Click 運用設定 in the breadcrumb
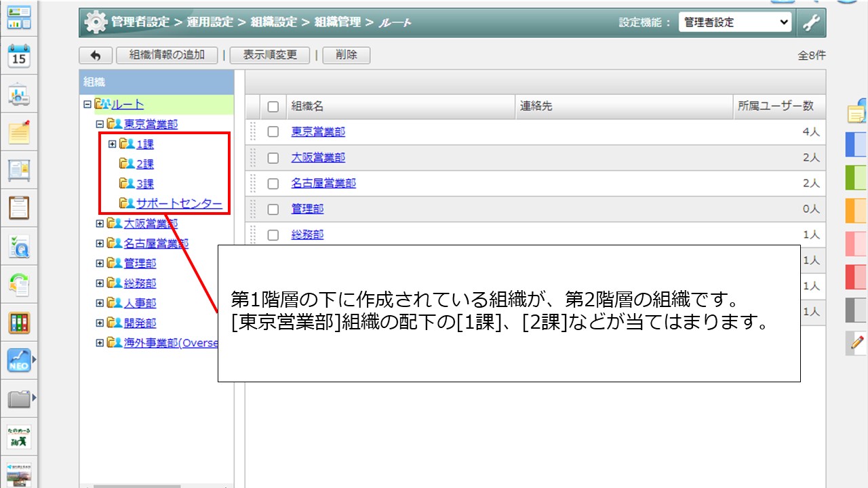This screenshot has height=488, width=868. point(210,22)
